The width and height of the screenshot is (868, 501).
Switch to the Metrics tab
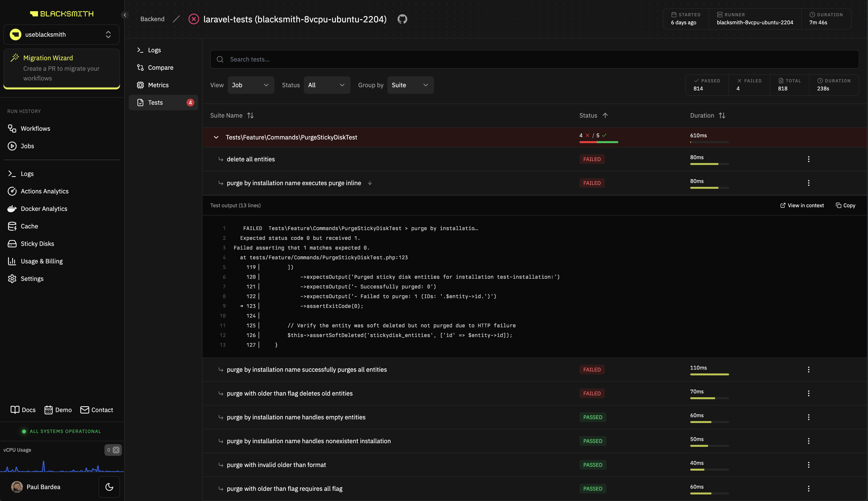(x=158, y=85)
